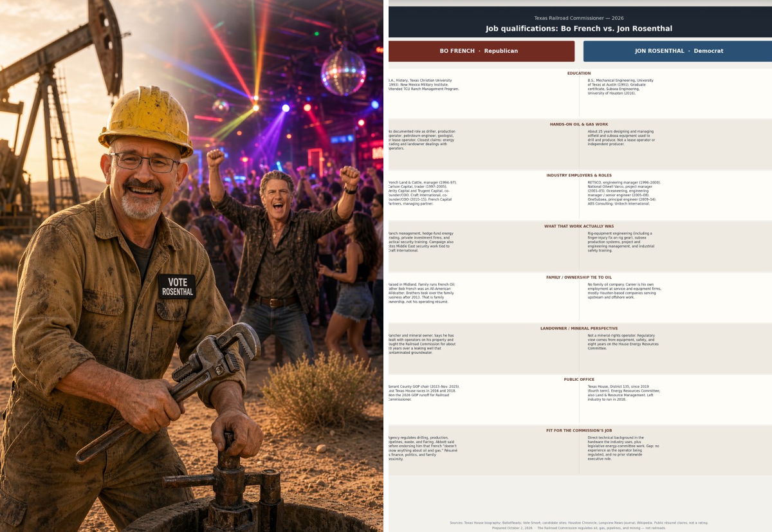Click the "EDUCATION" section heading
The height and width of the screenshot is (532, 772).
point(579,73)
